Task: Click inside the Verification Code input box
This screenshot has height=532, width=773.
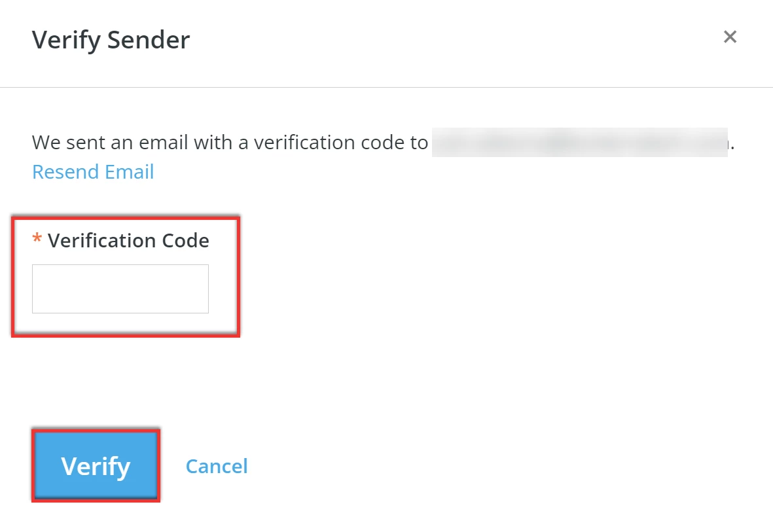Action: tap(120, 288)
